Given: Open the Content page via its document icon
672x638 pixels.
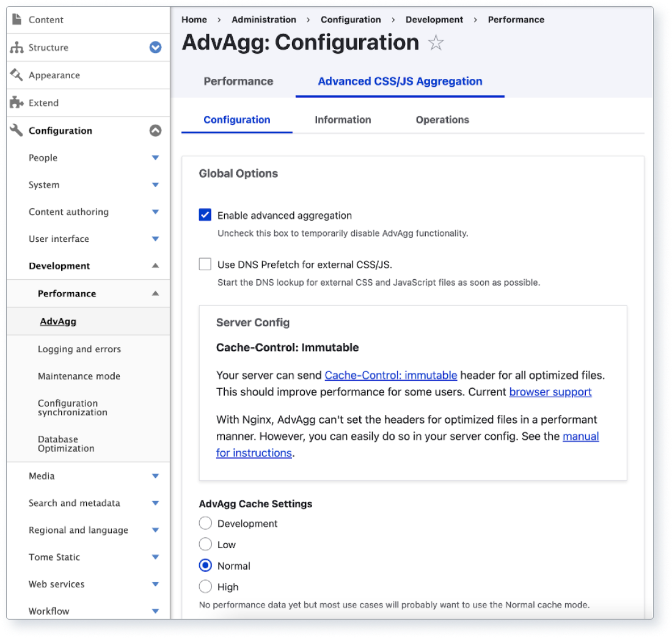Looking at the screenshot, I should (15, 20).
